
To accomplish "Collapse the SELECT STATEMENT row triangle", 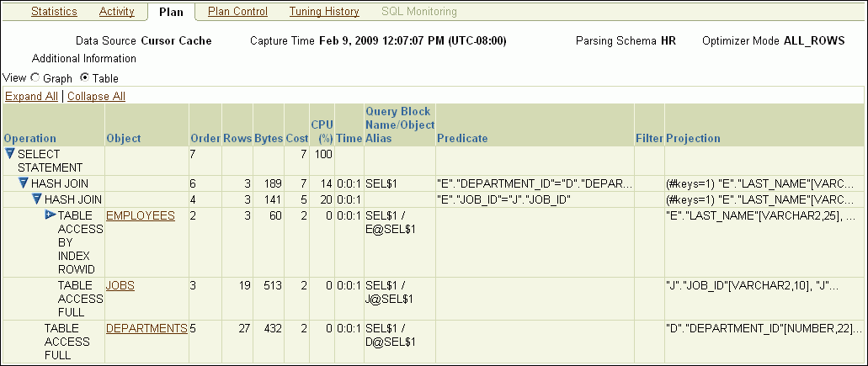I will pos(10,154).
